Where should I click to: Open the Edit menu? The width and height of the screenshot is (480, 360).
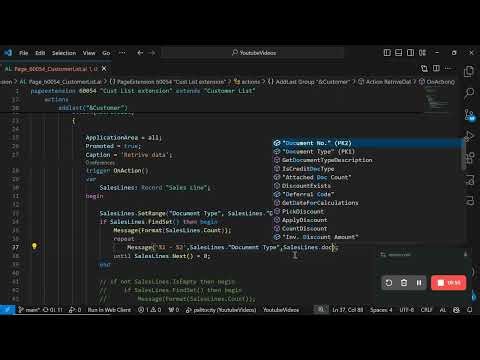click(40, 53)
